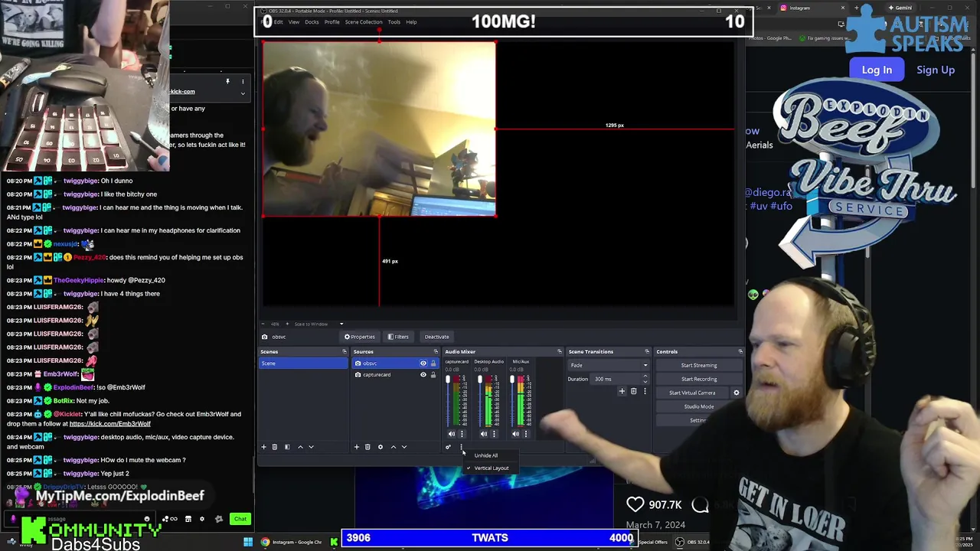Send message with green Chat button
The width and height of the screenshot is (980, 551).
pyautogui.click(x=240, y=519)
